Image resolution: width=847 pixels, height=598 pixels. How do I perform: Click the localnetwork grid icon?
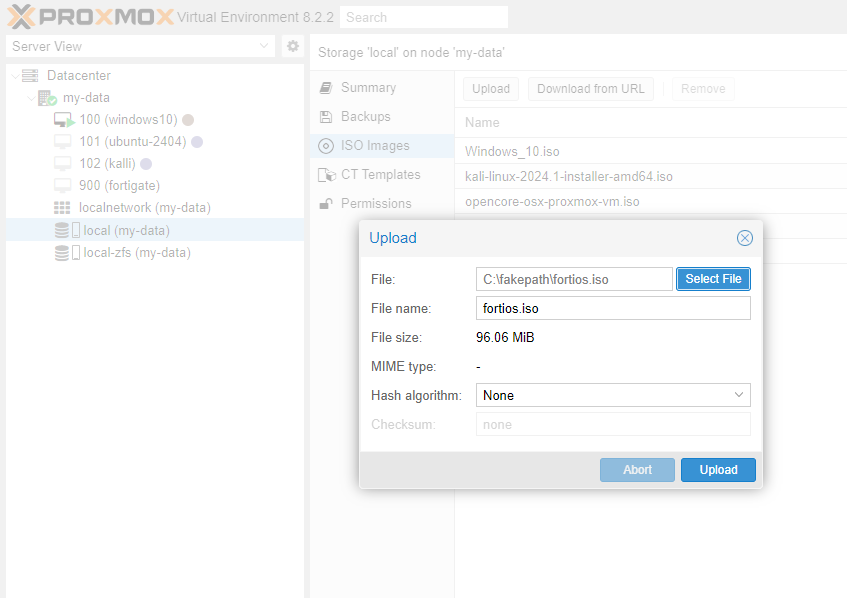62,208
